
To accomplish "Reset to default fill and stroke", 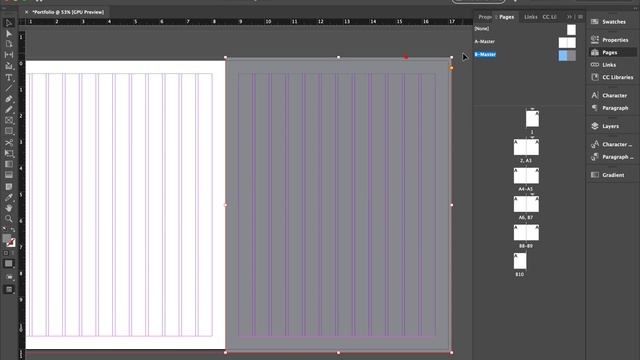I will click(x=4, y=230).
